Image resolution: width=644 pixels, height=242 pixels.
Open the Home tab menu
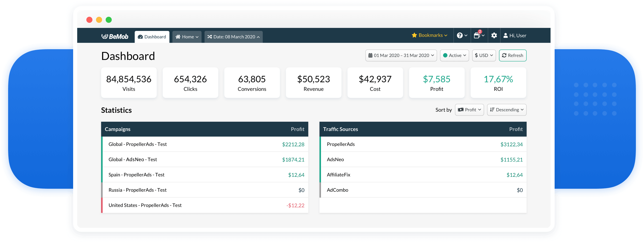click(187, 37)
